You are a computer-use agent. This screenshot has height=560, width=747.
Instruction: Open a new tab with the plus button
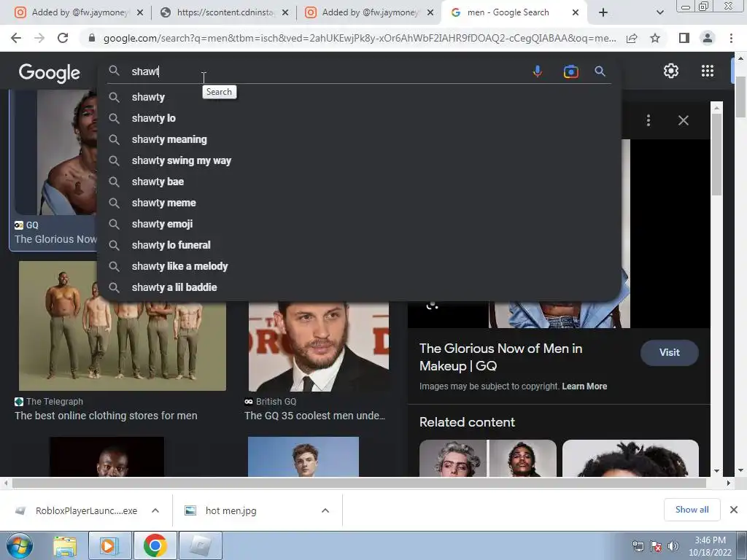[603, 12]
